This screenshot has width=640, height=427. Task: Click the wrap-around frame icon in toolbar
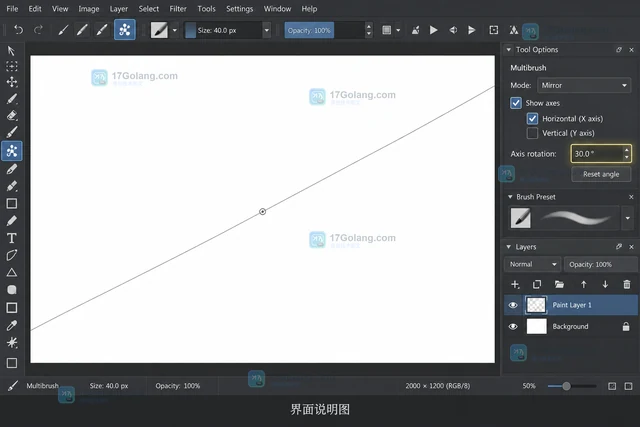(493, 30)
